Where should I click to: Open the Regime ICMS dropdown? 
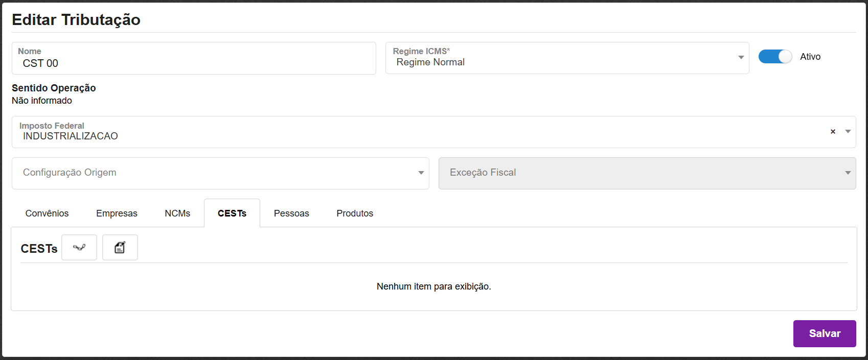click(566, 58)
